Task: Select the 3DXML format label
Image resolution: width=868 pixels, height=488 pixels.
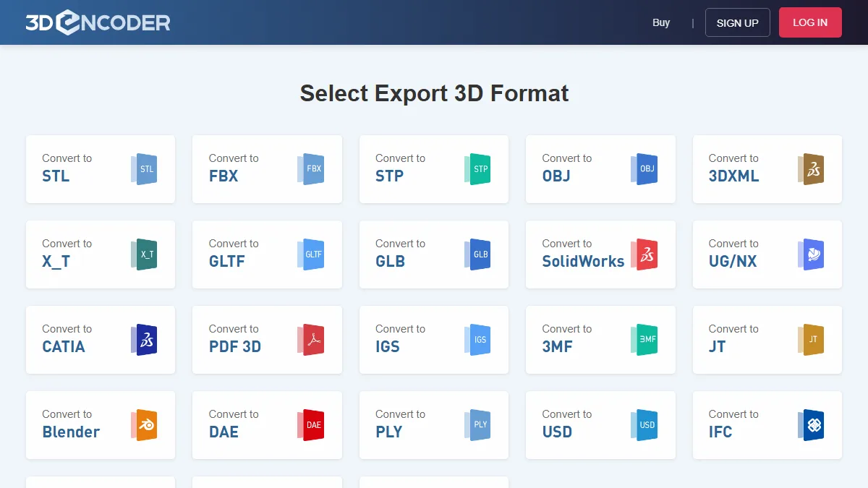Action: [733, 176]
